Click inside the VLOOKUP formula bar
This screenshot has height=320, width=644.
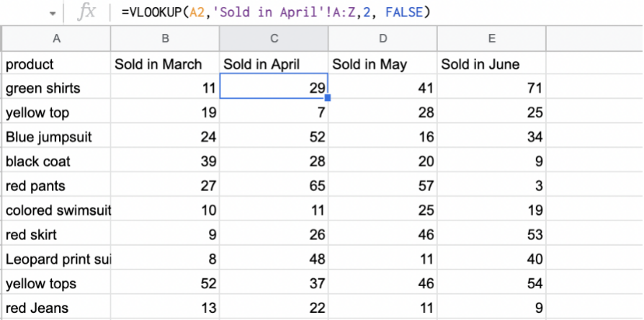pyautogui.click(x=288, y=13)
